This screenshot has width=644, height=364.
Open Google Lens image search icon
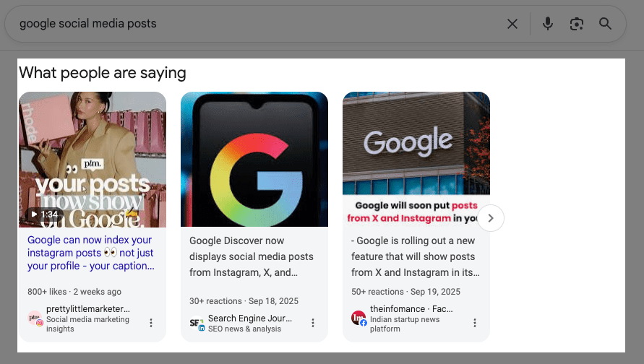pos(576,24)
